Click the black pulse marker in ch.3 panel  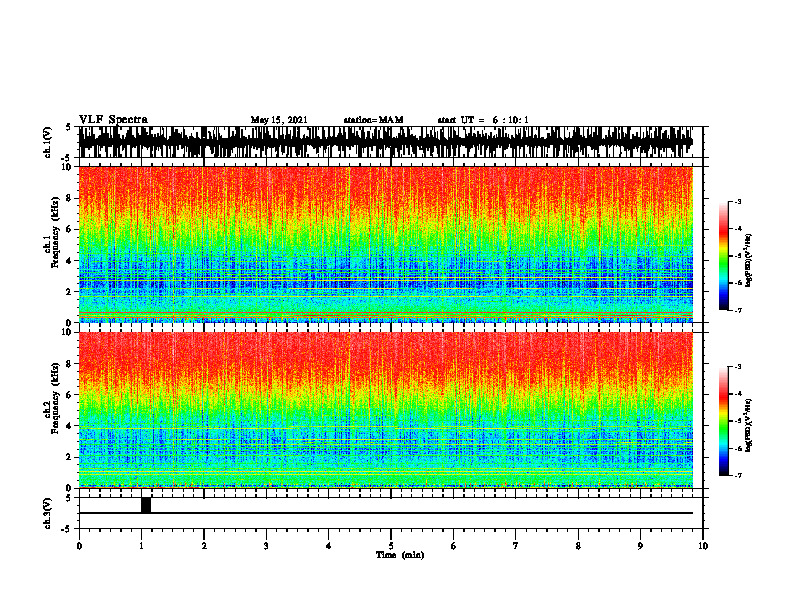[x=145, y=505]
